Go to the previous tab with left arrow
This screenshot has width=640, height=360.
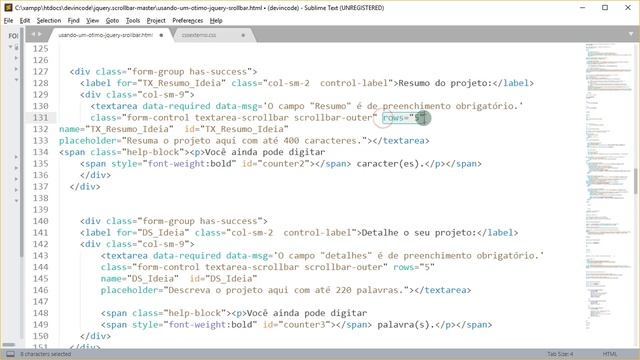point(33,34)
